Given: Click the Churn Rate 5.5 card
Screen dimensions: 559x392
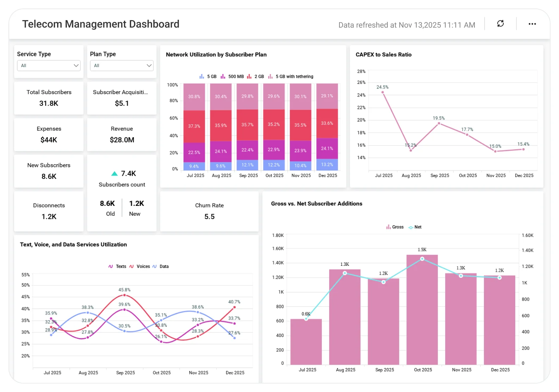Looking at the screenshot, I should 209,211.
